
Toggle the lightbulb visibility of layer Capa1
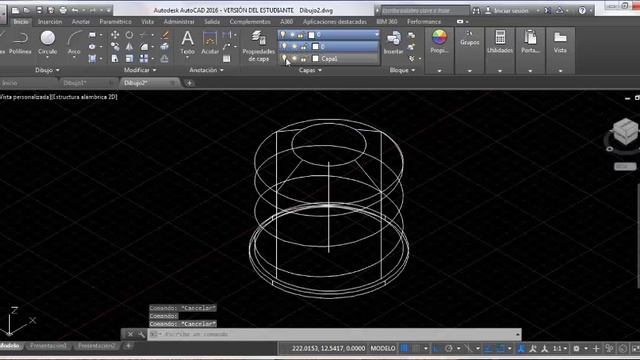click(284, 59)
